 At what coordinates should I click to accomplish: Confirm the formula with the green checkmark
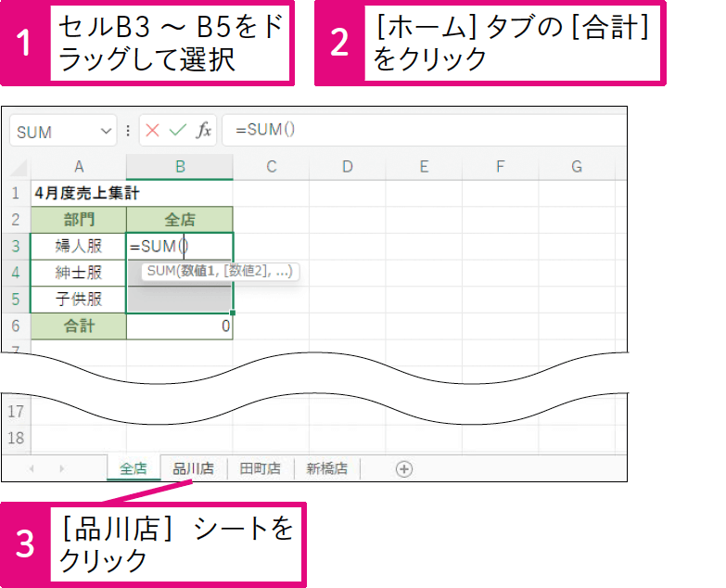pos(178,131)
